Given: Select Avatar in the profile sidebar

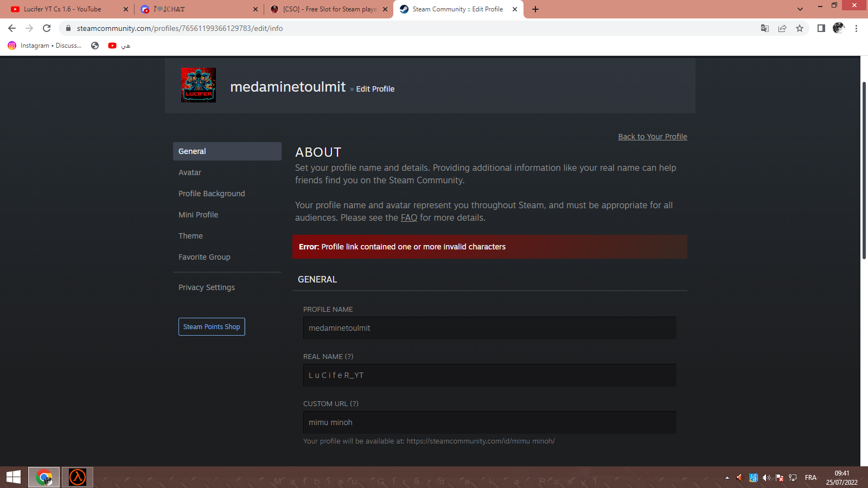Looking at the screenshot, I should (x=190, y=172).
